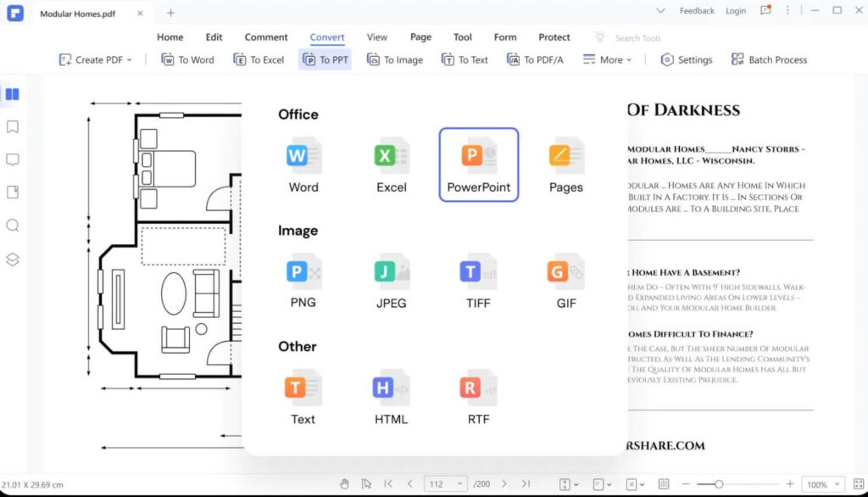Open the vertical dots more menu
This screenshot has height=497, width=868.
point(787,10)
